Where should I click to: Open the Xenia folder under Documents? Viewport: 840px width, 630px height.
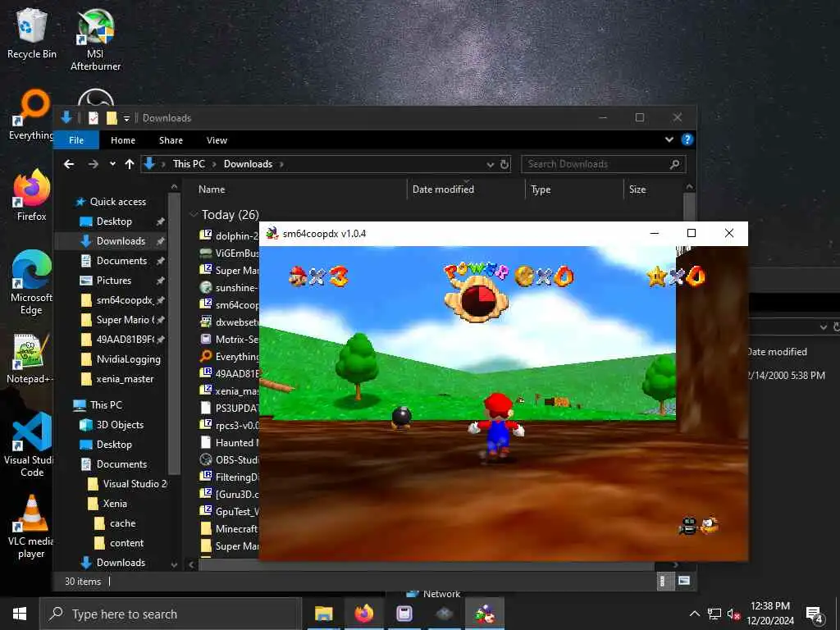(115, 504)
